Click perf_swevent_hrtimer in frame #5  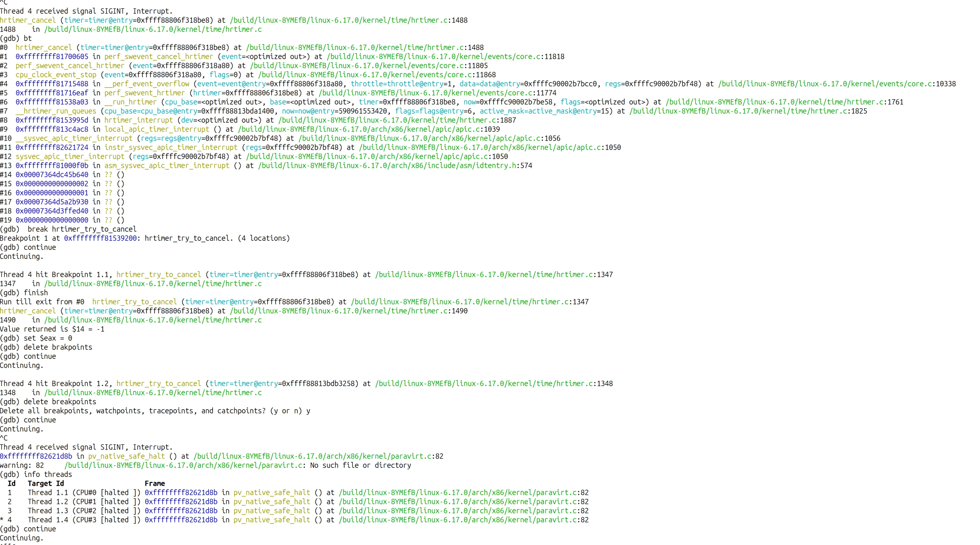point(144,93)
